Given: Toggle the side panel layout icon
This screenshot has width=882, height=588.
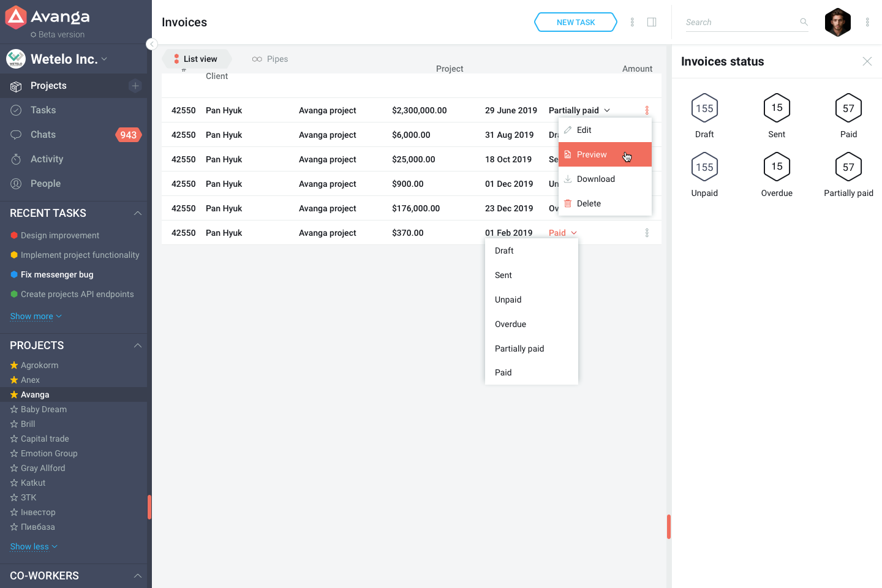Looking at the screenshot, I should pyautogui.click(x=652, y=22).
